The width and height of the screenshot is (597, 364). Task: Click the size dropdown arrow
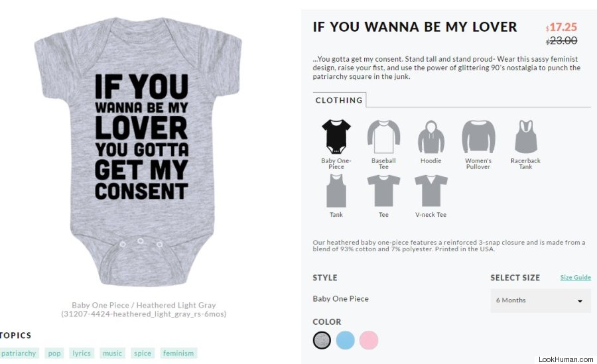(580, 301)
